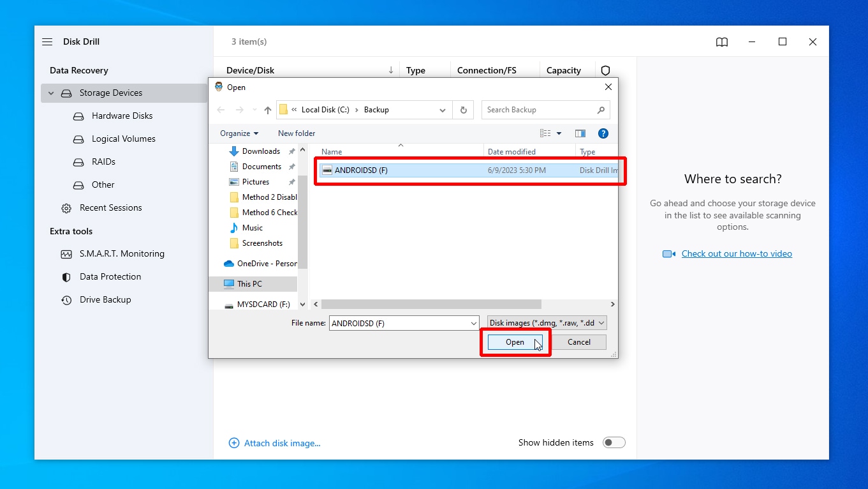Click the Connection/FS column header
This screenshot has height=489, width=868.
tap(487, 70)
